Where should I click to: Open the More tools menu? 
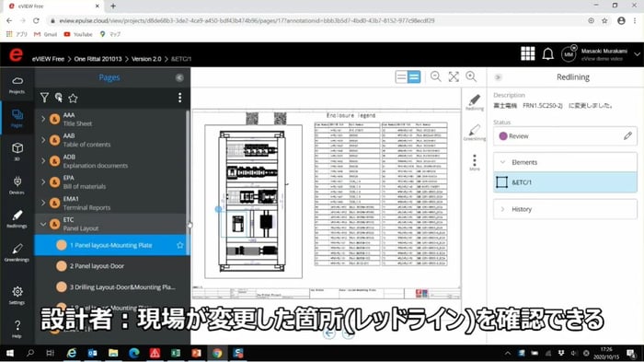(475, 162)
